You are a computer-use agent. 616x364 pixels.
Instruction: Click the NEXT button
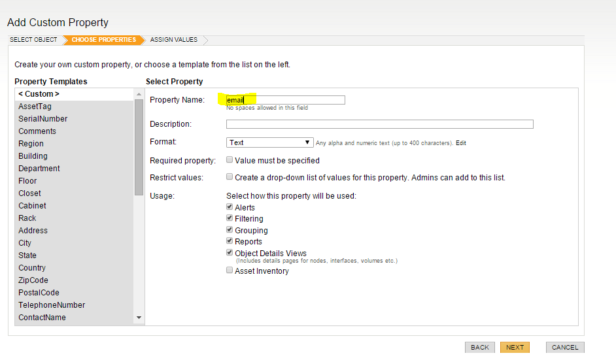(x=515, y=348)
